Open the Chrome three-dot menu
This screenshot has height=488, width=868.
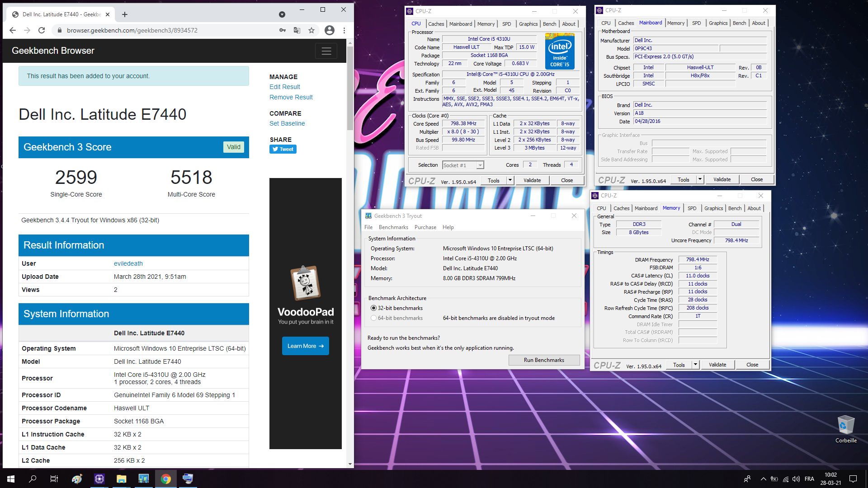tap(344, 30)
